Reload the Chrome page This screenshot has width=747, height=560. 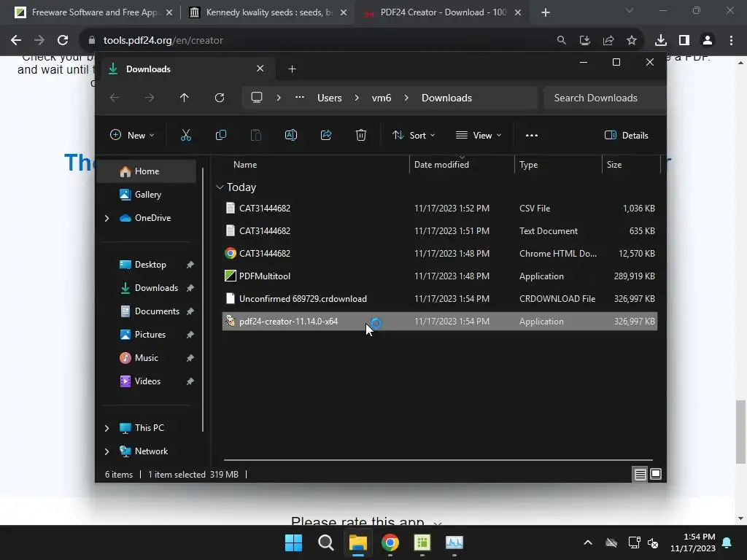coord(63,41)
